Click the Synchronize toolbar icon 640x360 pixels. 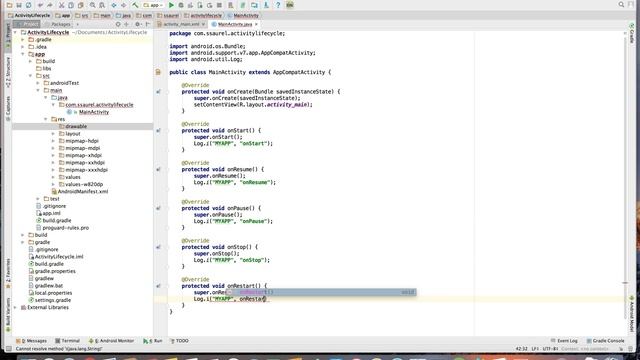pos(28,5)
